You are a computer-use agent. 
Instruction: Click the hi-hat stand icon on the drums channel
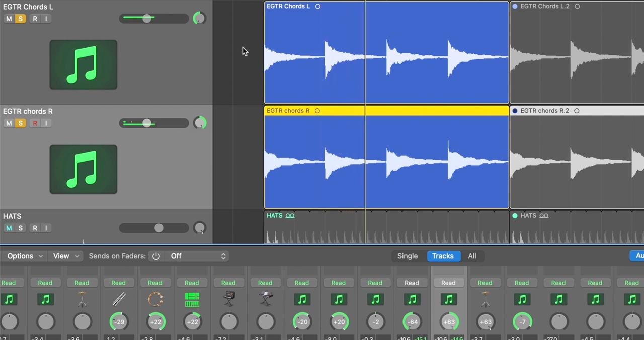click(82, 299)
